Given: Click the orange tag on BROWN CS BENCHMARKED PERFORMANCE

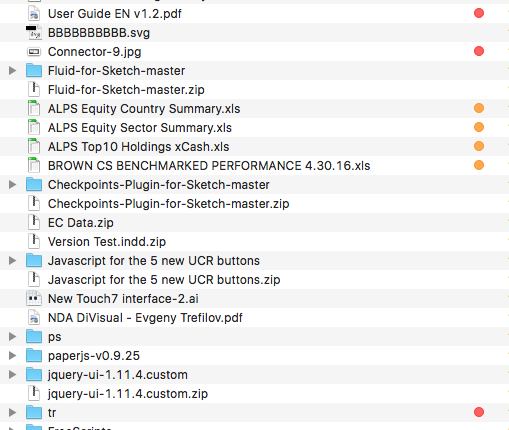Looking at the screenshot, I should (x=479, y=165).
